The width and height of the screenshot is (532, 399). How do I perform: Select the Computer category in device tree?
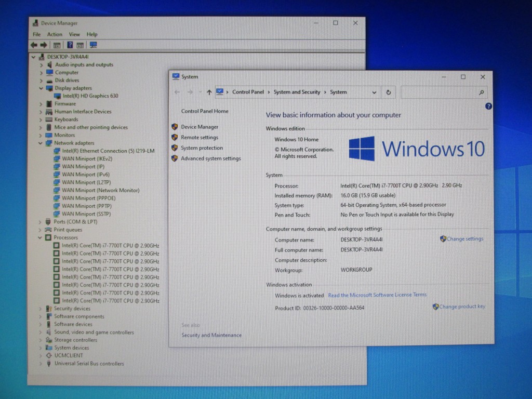click(66, 73)
